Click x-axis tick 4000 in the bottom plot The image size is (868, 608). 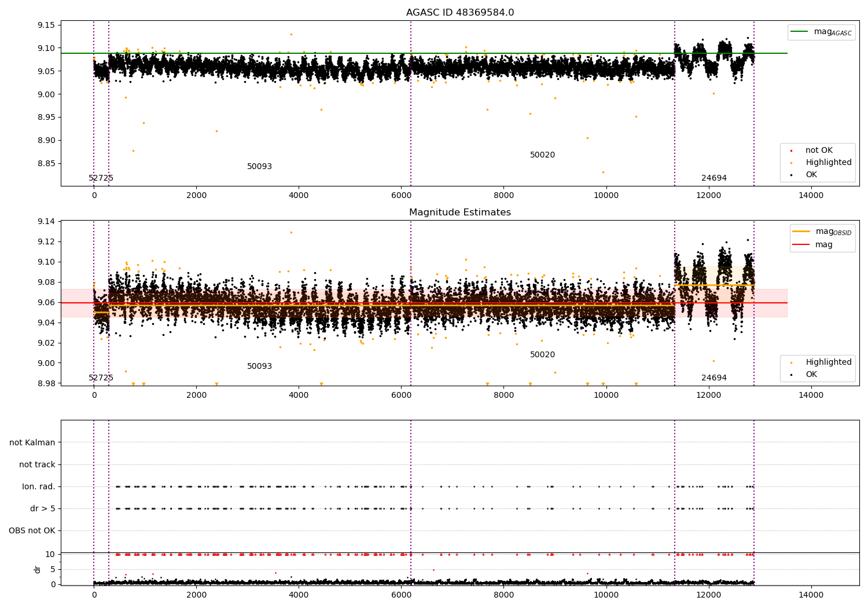(x=299, y=595)
